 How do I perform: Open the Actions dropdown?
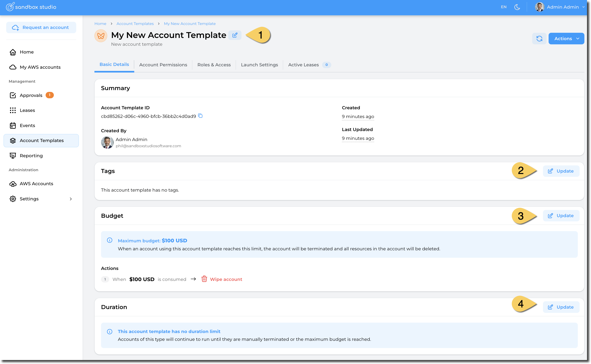[566, 39]
